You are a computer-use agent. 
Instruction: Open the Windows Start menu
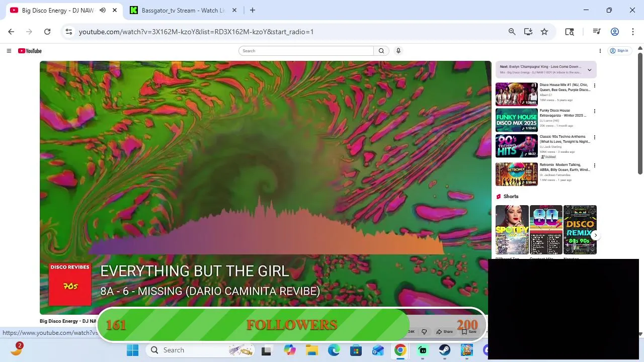pos(132,350)
